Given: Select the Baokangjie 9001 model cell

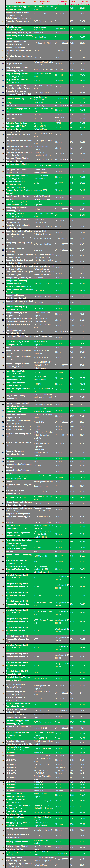Looking at the screenshot, I should 44,190.
